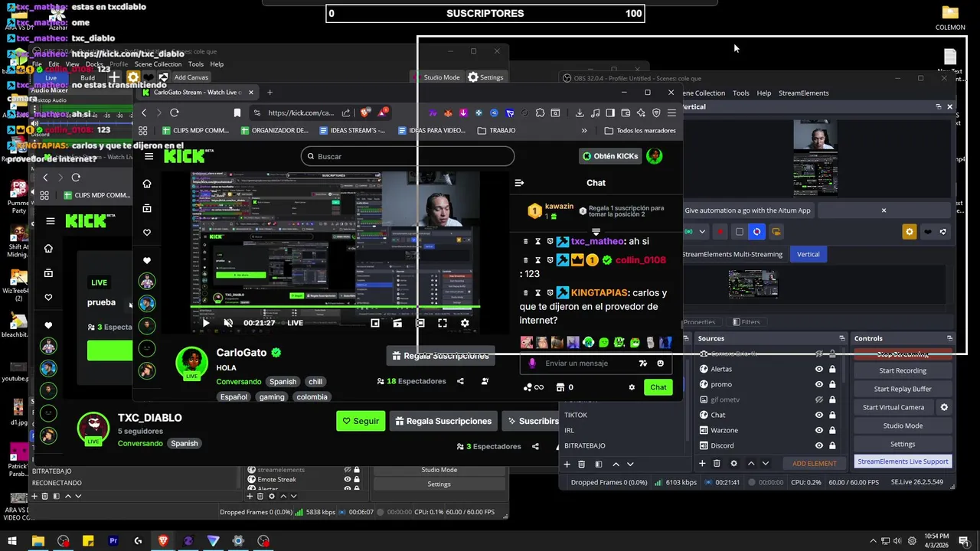Viewport: 980px width, 551px height.
Task: Share CarloGato stream icon
Action: click(460, 381)
